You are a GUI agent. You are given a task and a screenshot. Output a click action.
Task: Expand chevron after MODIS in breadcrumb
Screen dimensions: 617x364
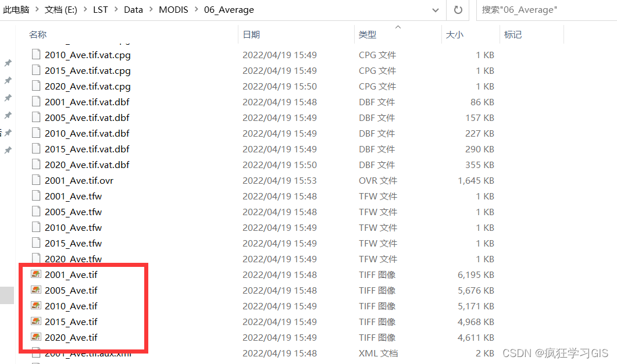(196, 10)
